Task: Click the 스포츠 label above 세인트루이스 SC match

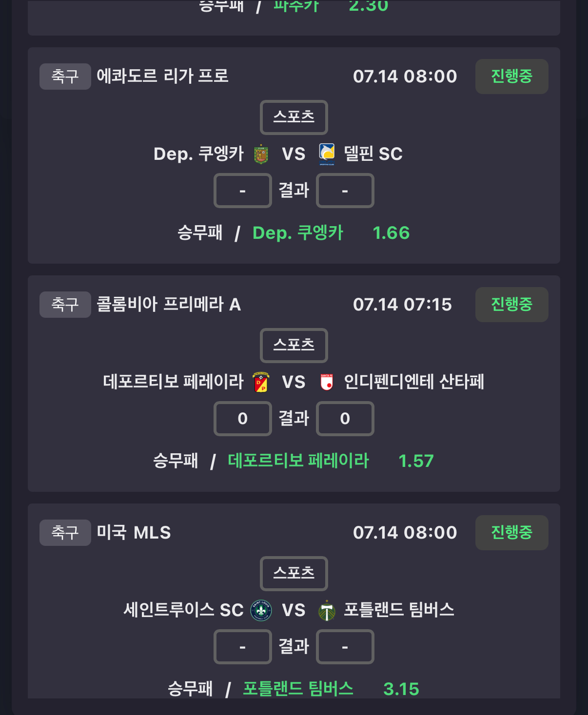Action: 294,574
